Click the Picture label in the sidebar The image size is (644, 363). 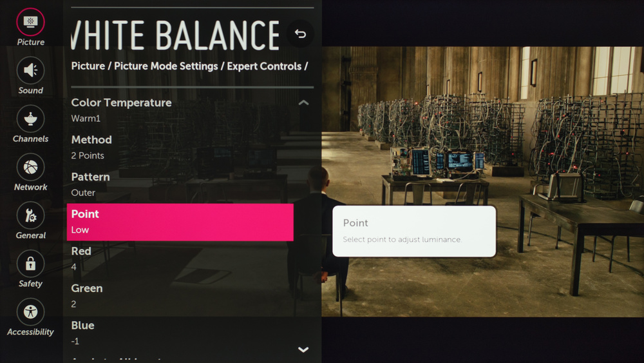31,42
